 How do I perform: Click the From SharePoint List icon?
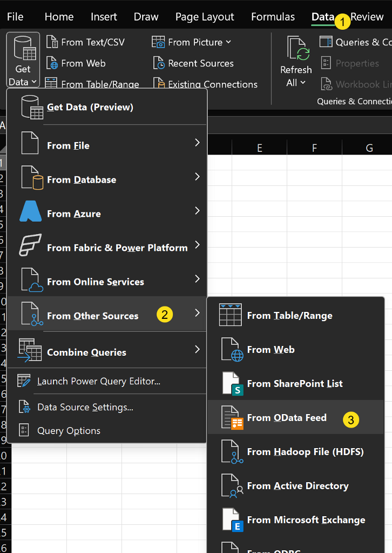point(233,384)
